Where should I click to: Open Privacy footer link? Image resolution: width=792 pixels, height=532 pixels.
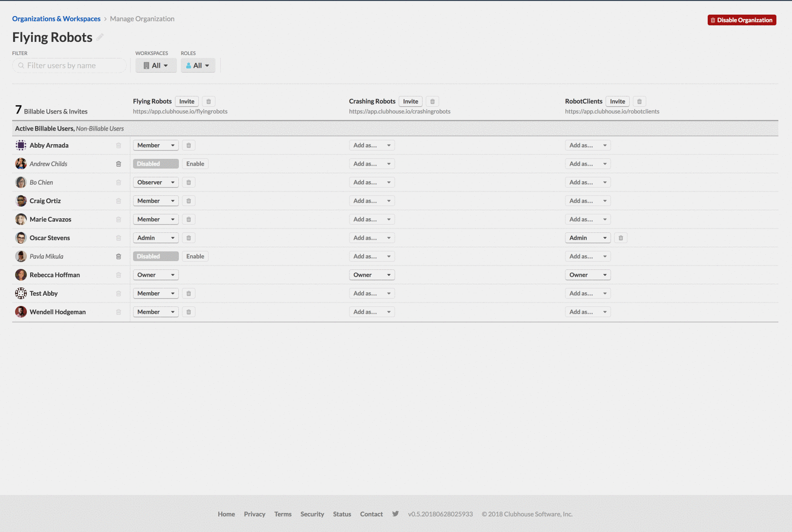click(x=254, y=514)
